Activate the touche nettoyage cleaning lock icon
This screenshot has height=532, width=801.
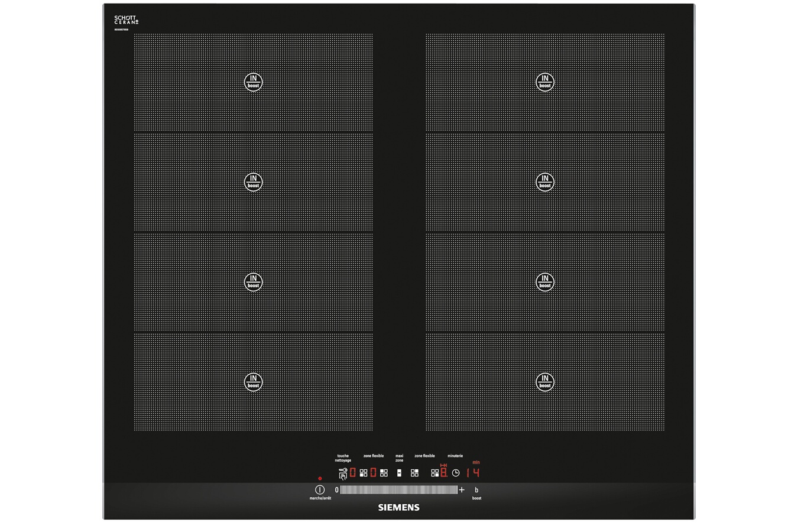tap(343, 473)
